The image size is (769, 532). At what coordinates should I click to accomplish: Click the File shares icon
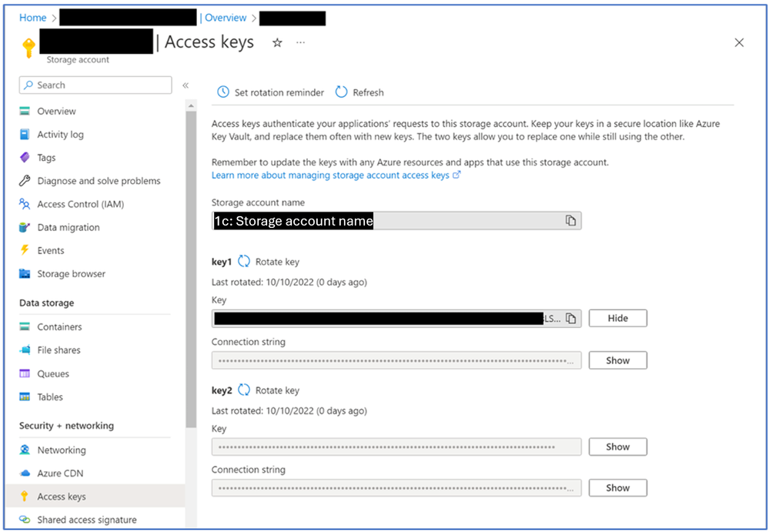pyautogui.click(x=25, y=350)
